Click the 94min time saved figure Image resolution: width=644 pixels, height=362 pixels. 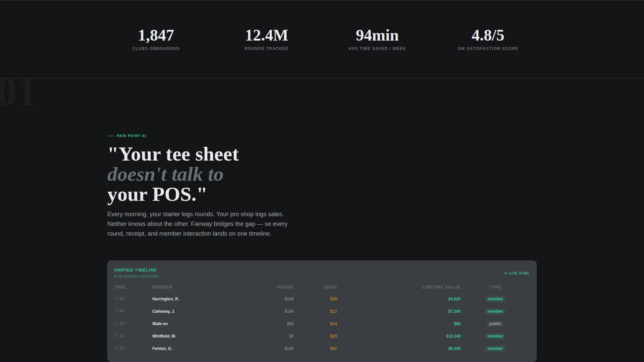tap(377, 36)
